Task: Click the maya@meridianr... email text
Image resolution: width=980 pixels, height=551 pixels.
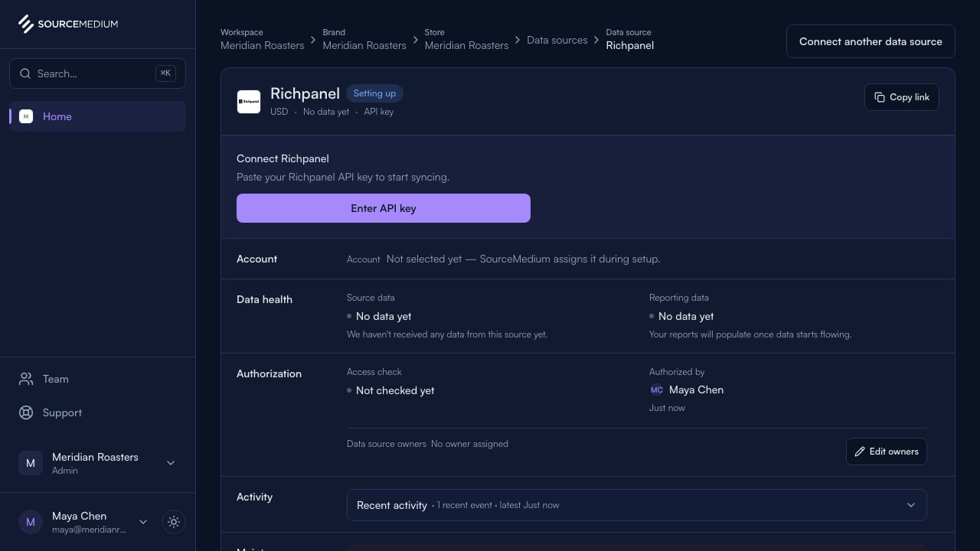Action: [90, 530]
